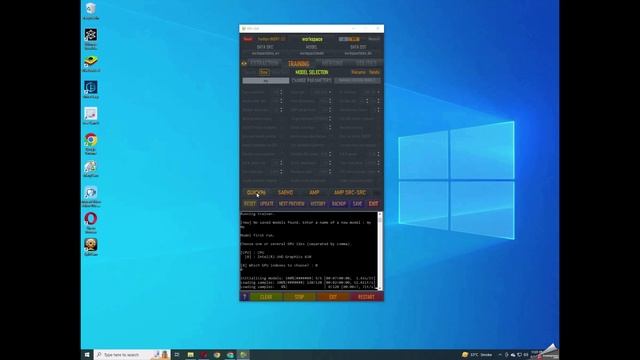Click the red Reset button at top left
The height and width of the screenshot is (360, 640).
click(x=248, y=39)
